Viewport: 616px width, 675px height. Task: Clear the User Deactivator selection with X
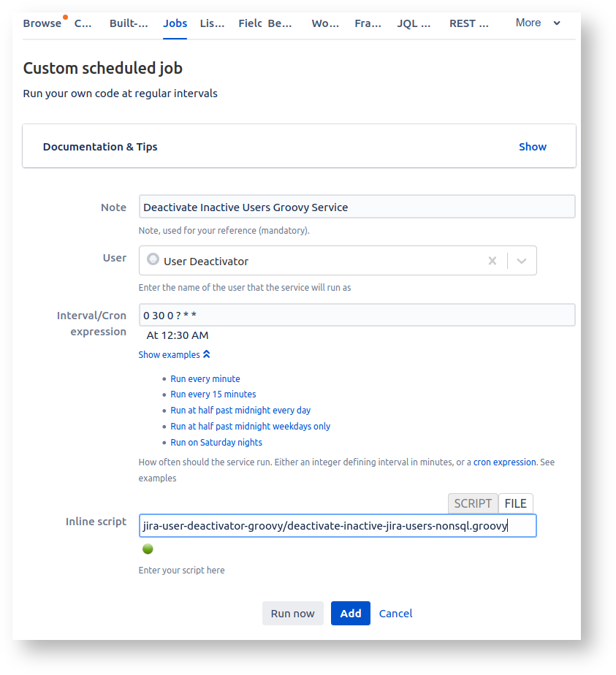click(x=492, y=261)
